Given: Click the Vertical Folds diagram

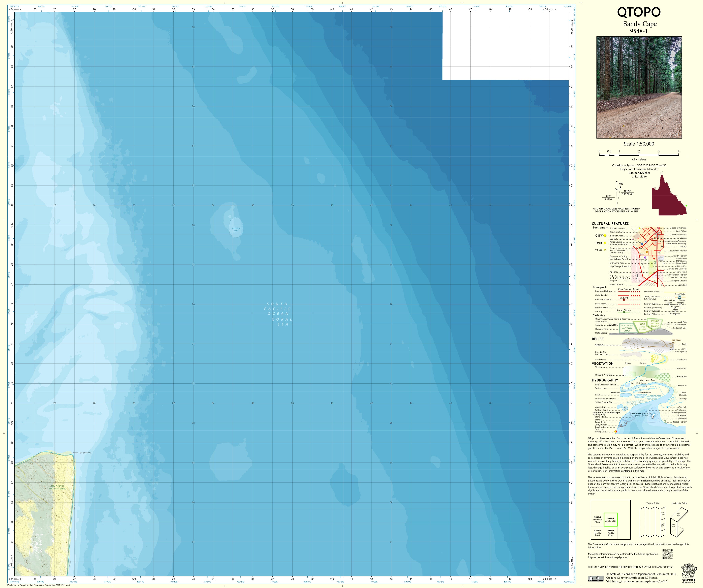Looking at the screenshot, I should [x=652, y=522].
